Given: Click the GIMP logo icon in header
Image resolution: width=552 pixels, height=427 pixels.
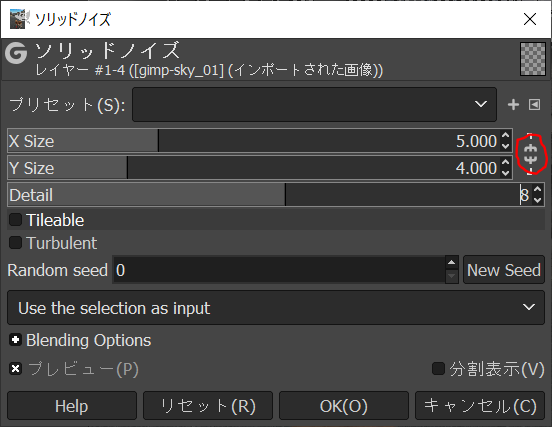Looking at the screenshot, I should point(16,53).
